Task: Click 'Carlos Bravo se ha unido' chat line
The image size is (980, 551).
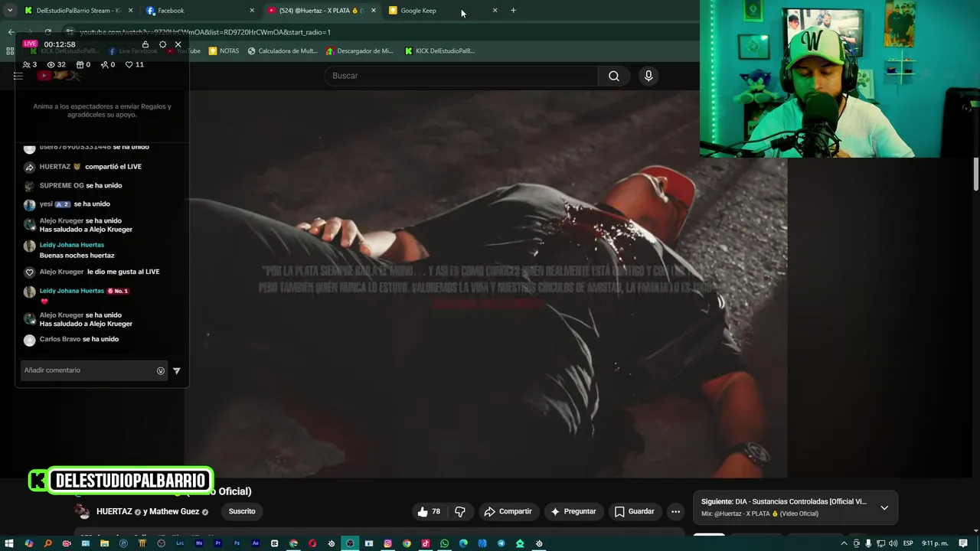Action: coord(79,340)
